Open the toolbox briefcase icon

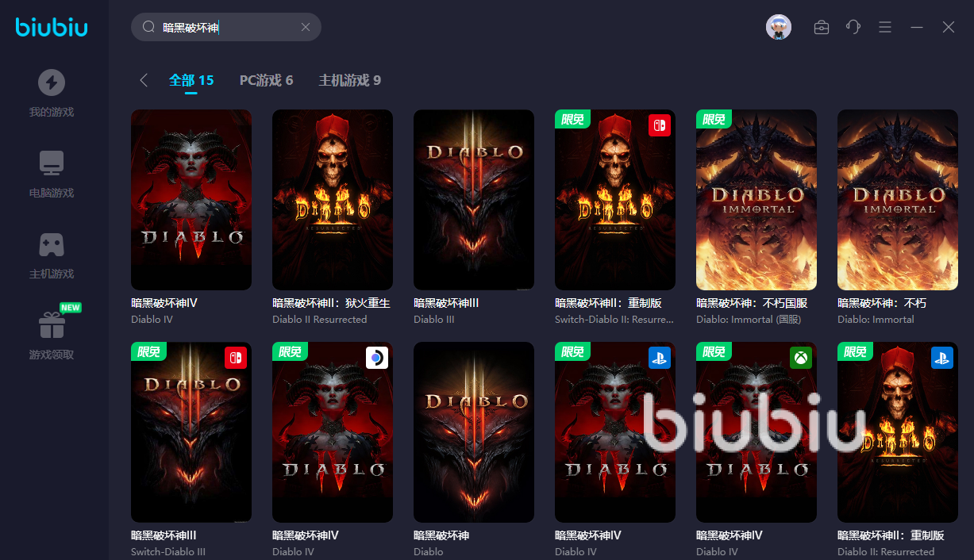click(x=822, y=27)
